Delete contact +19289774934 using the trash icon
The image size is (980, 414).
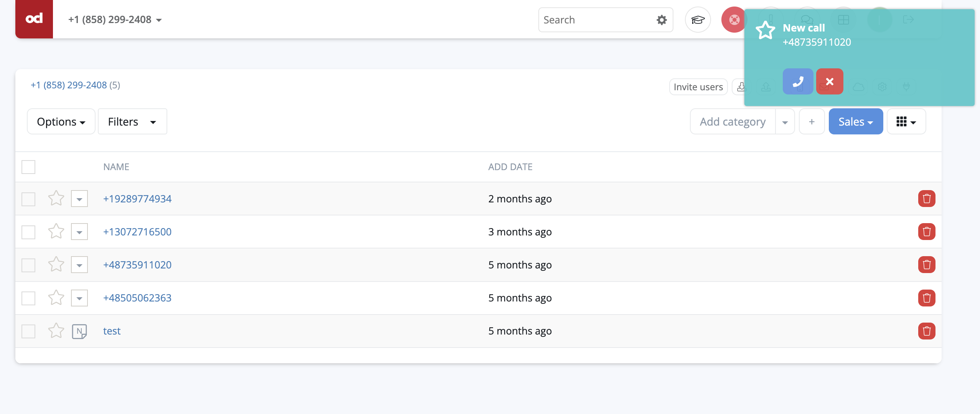point(926,199)
